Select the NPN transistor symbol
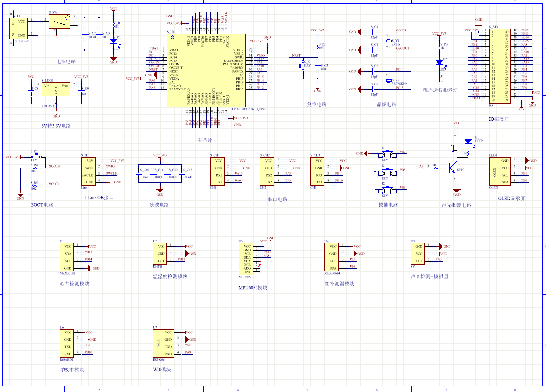 coord(452,168)
